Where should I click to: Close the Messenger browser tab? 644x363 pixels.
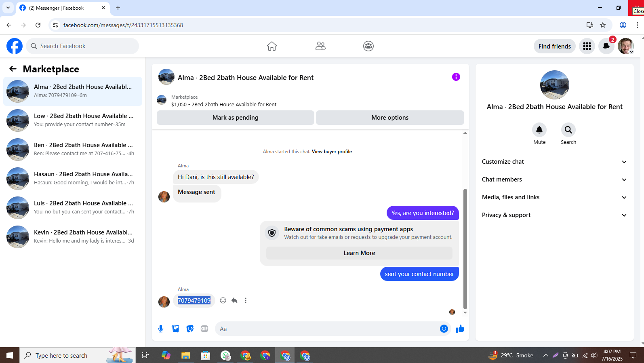pos(103,8)
